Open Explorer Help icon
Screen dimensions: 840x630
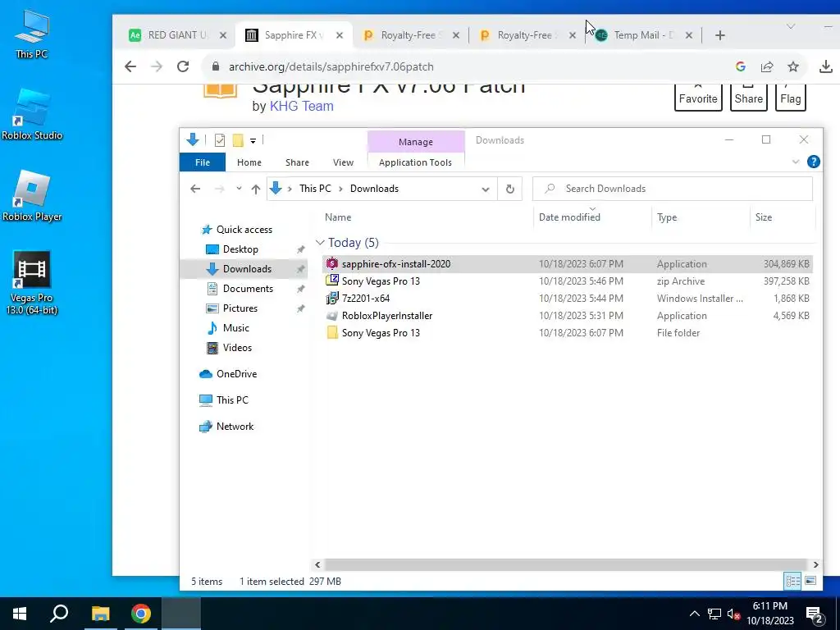pos(813,162)
